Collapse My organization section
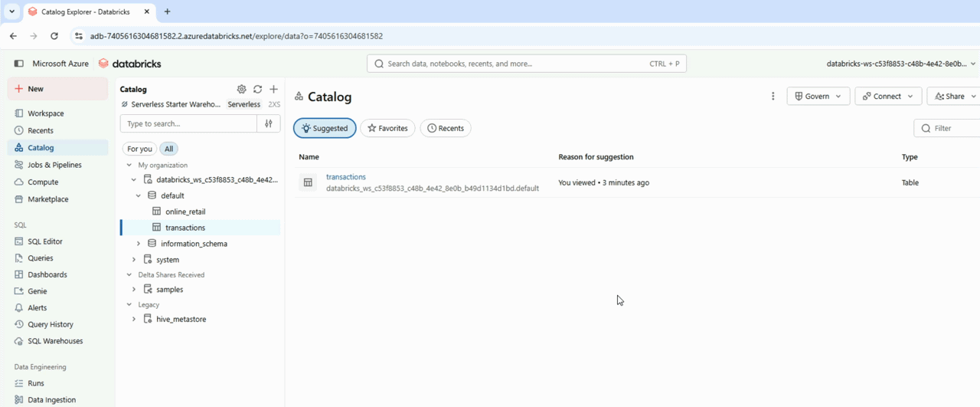The width and height of the screenshot is (980, 407). coord(129,166)
